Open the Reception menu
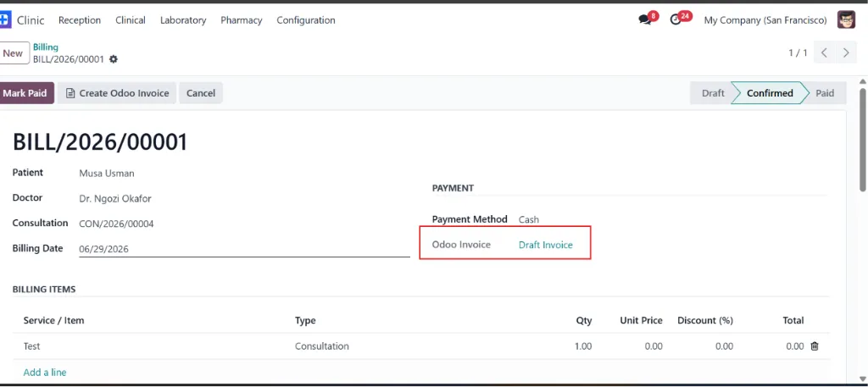Viewport: 868px width, 387px height. coord(80,20)
